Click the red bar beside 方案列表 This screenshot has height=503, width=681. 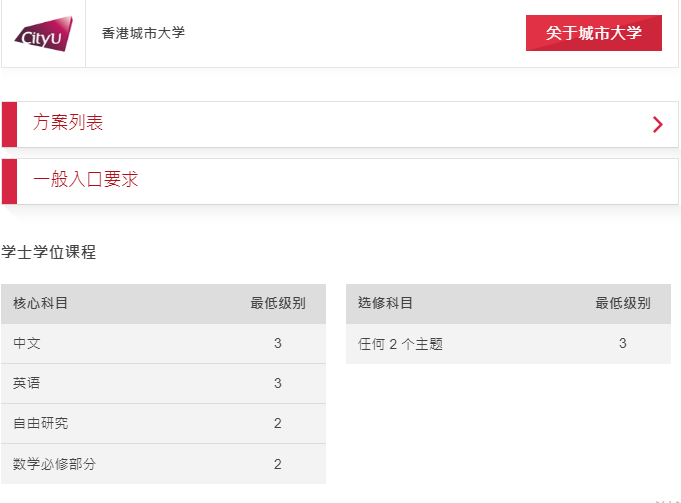tap(9, 125)
